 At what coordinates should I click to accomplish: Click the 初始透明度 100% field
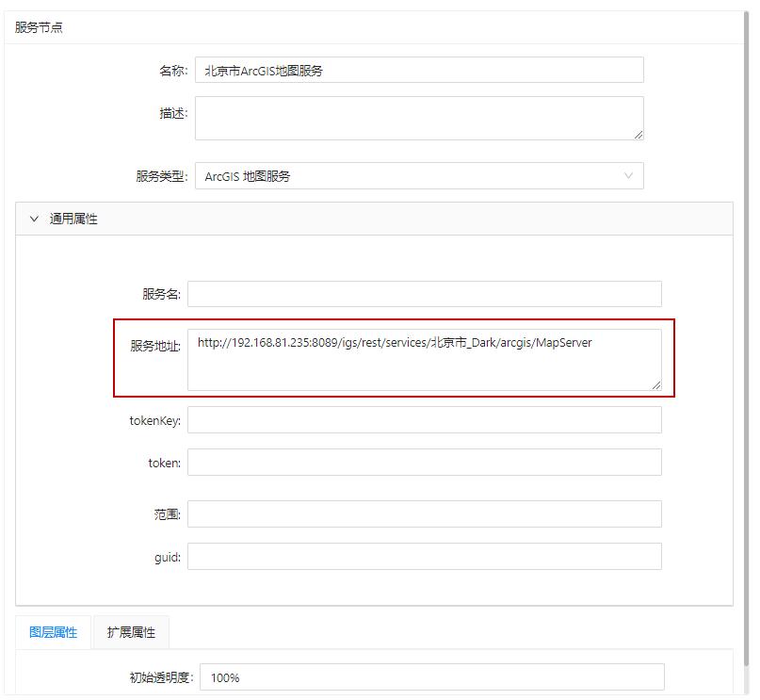click(x=432, y=677)
